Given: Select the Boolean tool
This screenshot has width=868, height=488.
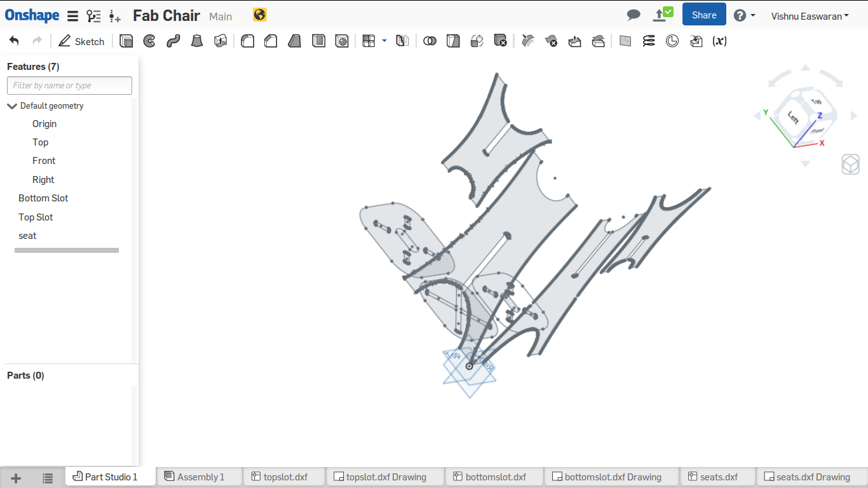Looking at the screenshot, I should pyautogui.click(x=430, y=41).
